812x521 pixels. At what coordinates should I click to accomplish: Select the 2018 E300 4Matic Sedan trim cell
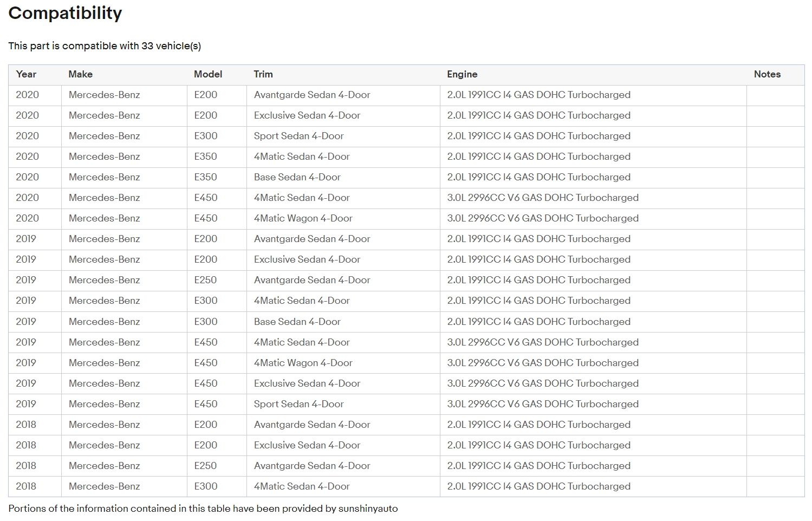(302, 486)
